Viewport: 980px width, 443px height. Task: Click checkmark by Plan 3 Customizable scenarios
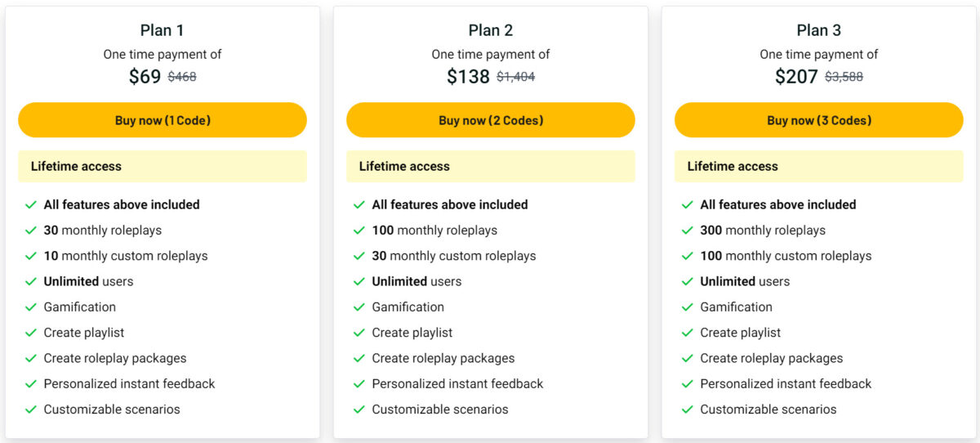(x=688, y=409)
